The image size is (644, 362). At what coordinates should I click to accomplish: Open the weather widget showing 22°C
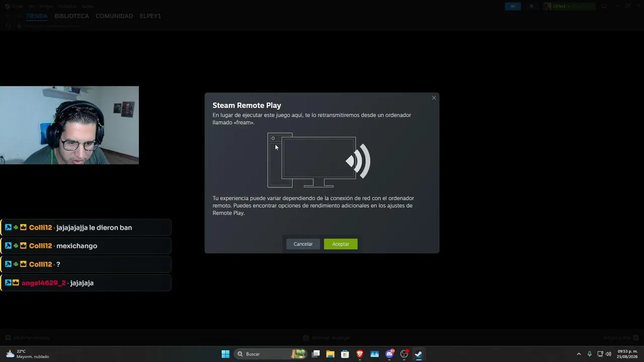28,354
